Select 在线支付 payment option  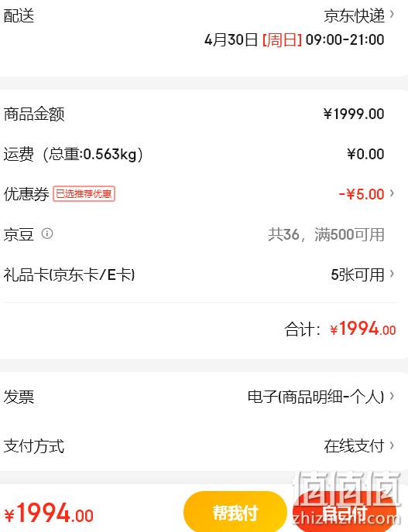tap(354, 445)
